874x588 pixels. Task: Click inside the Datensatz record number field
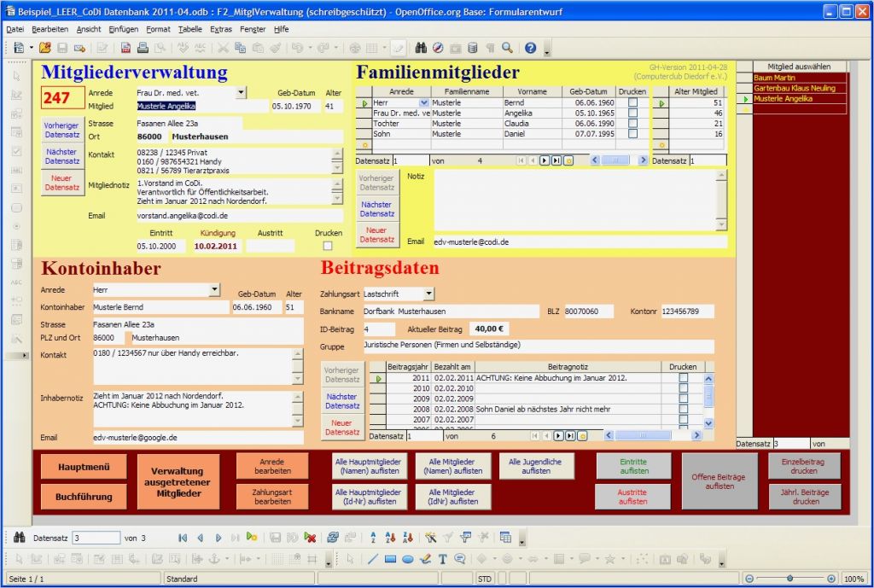click(x=97, y=538)
